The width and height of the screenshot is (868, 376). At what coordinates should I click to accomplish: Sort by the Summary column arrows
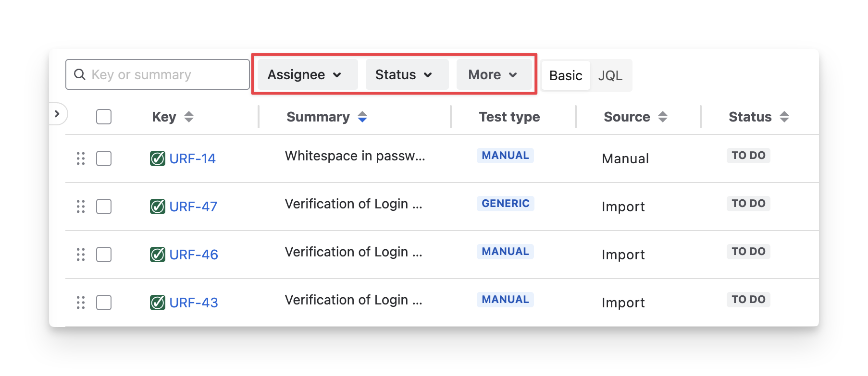pyautogui.click(x=362, y=117)
